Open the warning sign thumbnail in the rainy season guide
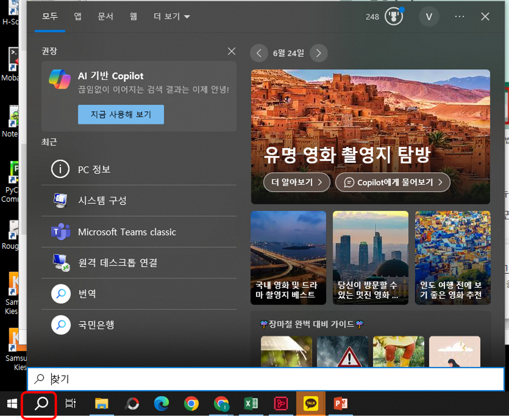The height and width of the screenshot is (420, 509). point(342,351)
